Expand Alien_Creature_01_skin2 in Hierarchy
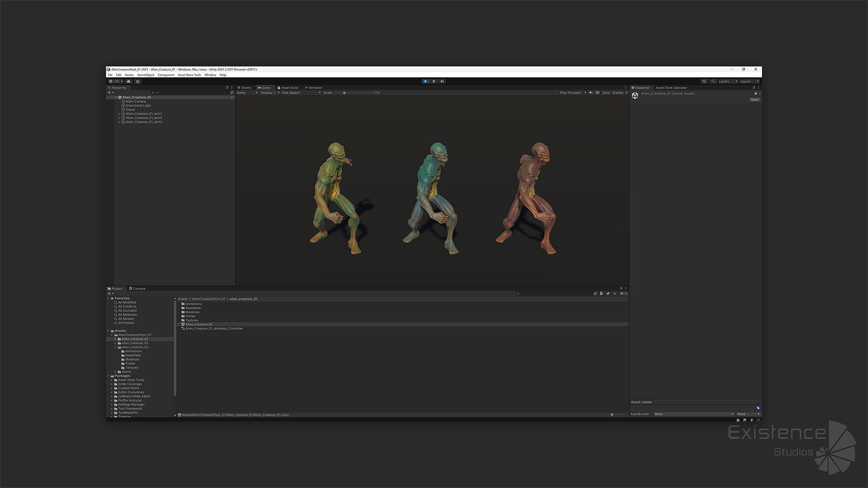Screen dimensions: 868x488 coord(119,118)
